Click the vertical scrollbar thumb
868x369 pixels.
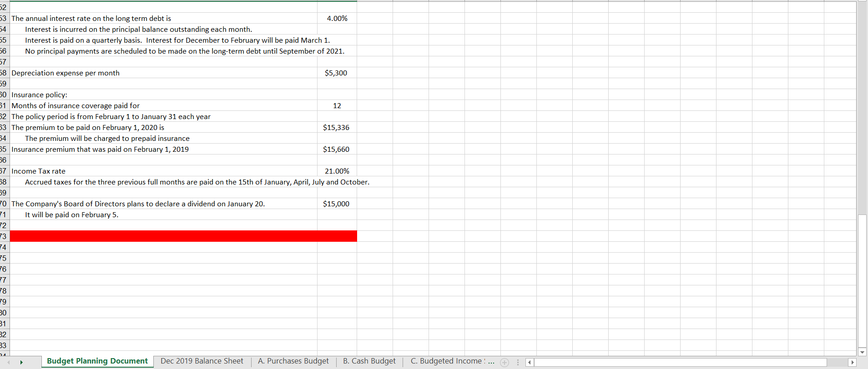[x=862, y=281]
